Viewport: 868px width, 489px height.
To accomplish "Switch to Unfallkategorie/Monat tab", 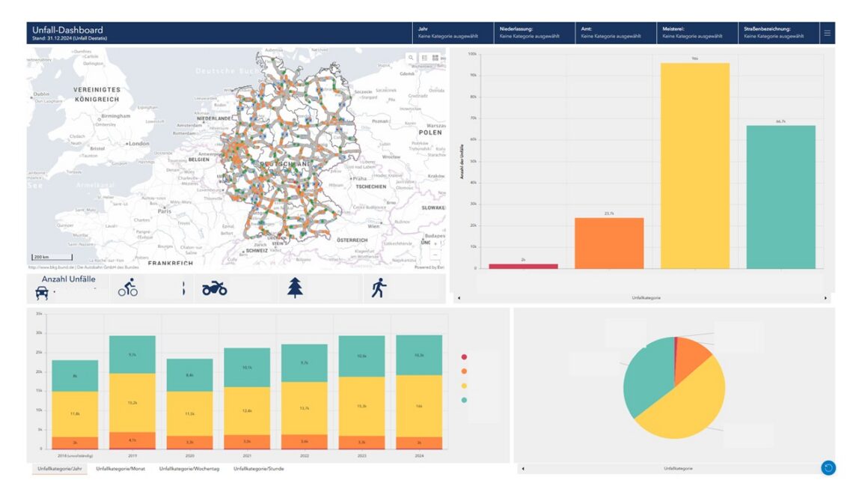I will coord(120,469).
